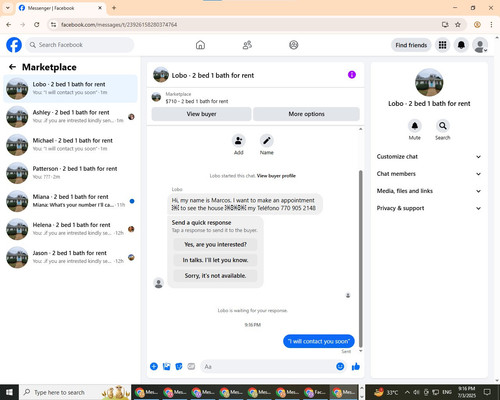Send quick response 'Yes, are you interested?'
500x400 pixels.
(x=215, y=244)
